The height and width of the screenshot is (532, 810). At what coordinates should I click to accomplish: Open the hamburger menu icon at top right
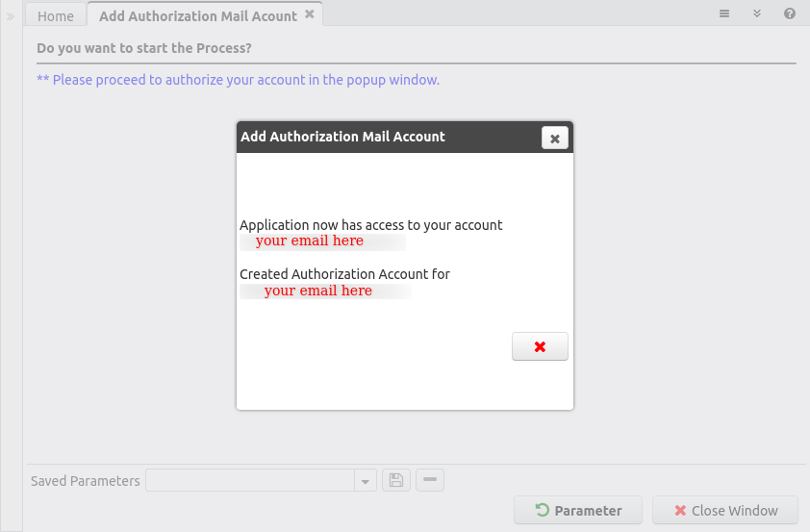[724, 13]
